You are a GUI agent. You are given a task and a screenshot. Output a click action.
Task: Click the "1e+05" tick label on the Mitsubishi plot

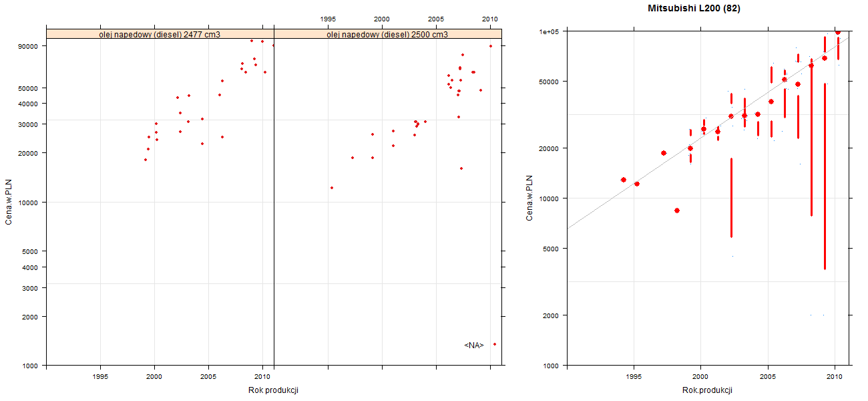(x=548, y=31)
